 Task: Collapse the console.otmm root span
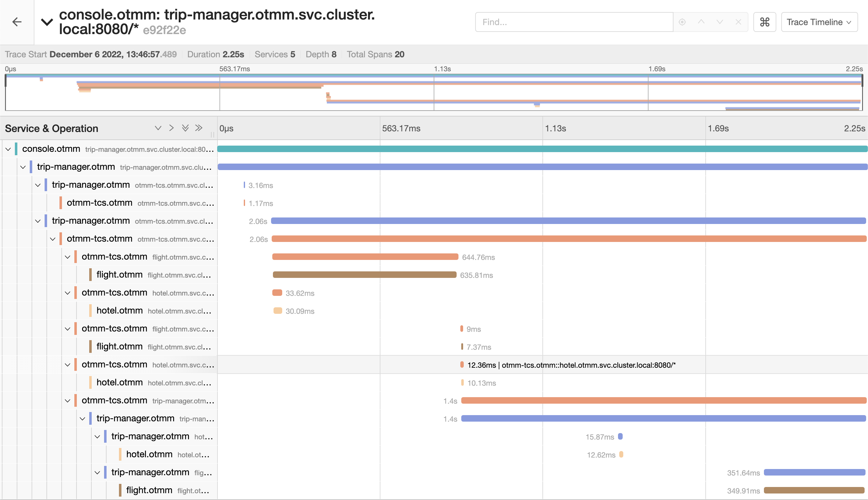coord(8,149)
